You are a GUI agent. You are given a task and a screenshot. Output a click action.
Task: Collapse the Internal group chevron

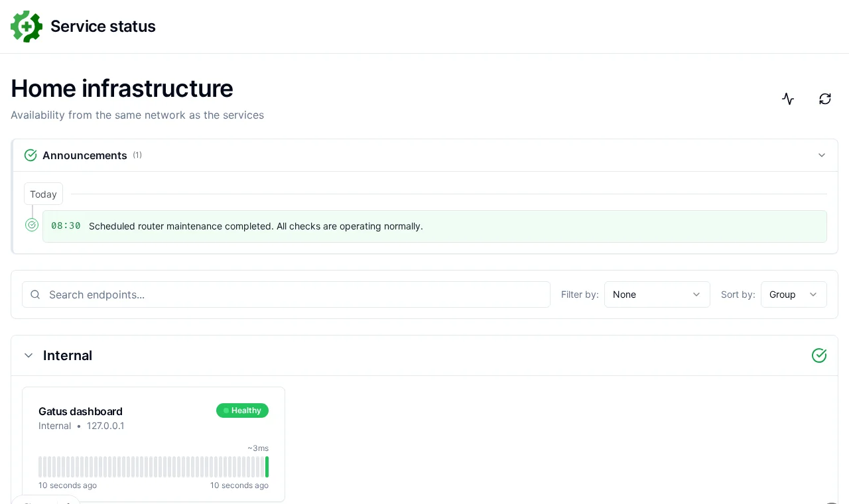click(29, 355)
